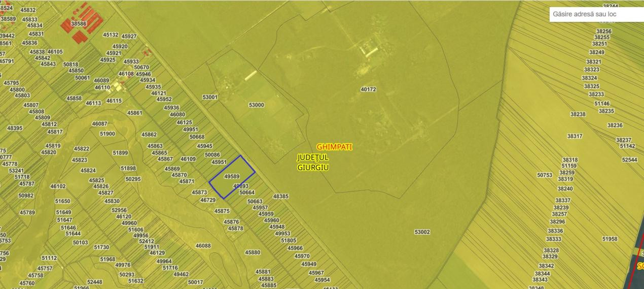This screenshot has height=289, width=644.
Task: Select parcel 53002 in the field area
Action: (x=422, y=232)
